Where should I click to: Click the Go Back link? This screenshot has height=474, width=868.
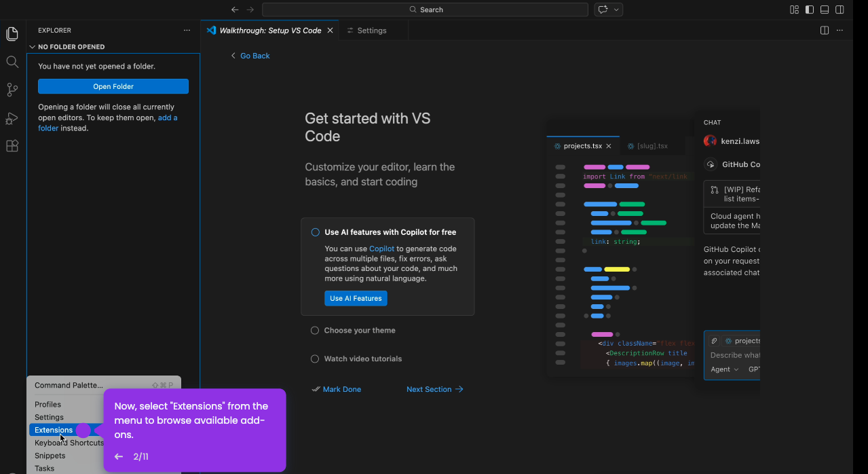[x=250, y=56]
